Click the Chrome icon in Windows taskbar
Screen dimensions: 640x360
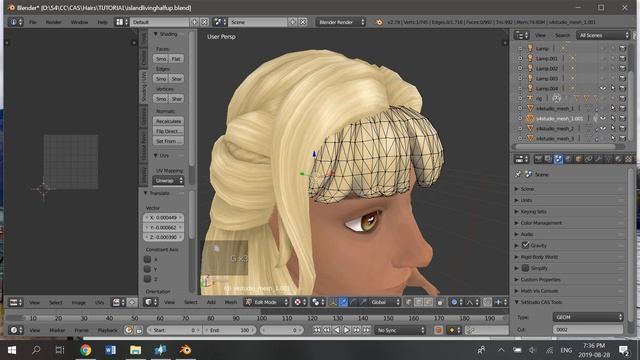pos(85,350)
